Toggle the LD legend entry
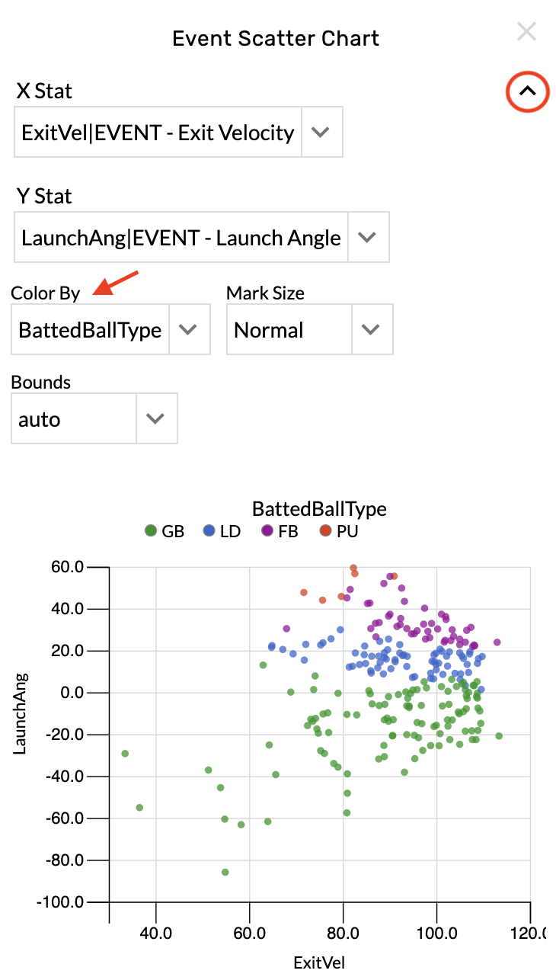The image size is (556, 980). (222, 531)
